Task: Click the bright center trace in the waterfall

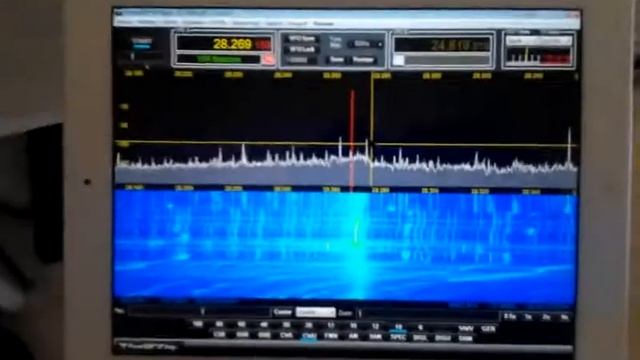Action: tap(357, 233)
